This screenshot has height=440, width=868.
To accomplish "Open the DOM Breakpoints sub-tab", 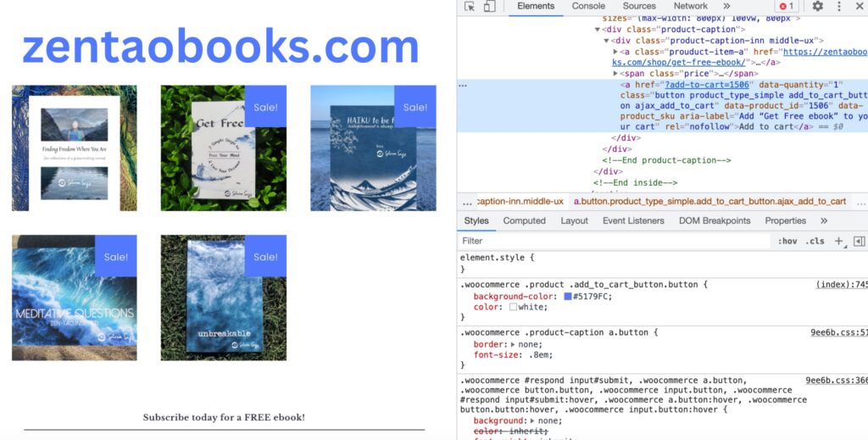I will tap(715, 220).
